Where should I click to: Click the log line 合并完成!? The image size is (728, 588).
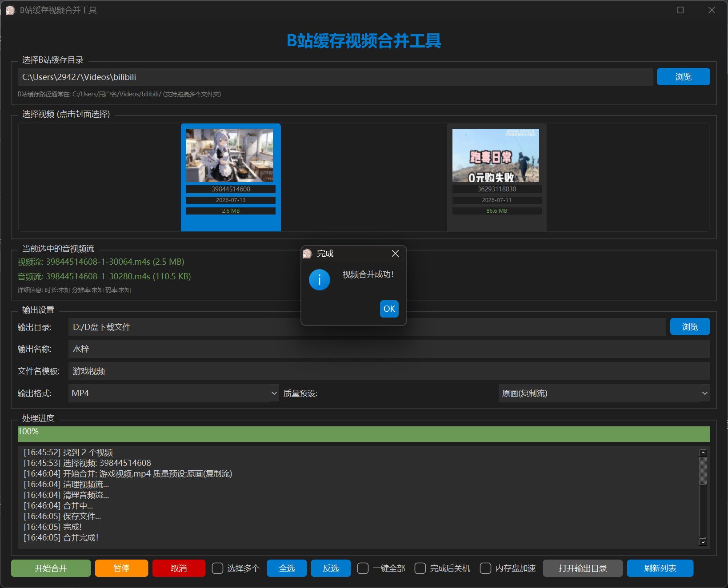click(61, 538)
